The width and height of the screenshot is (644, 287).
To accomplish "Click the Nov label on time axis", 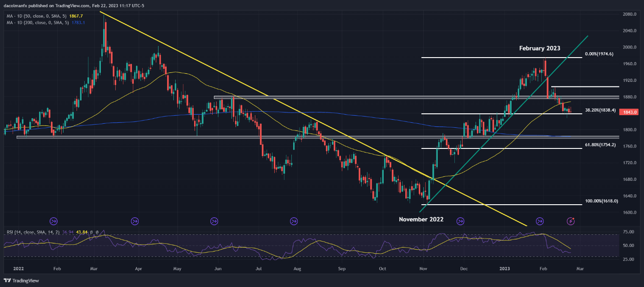I will 423,268.
